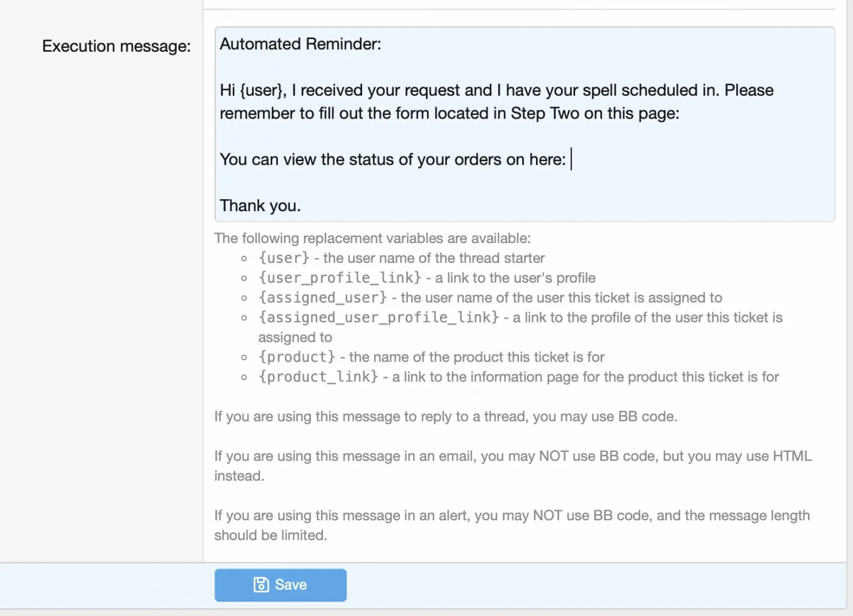Screen dimensions: 853x616
Task: Click the {user_profile_link} variable
Action: [340, 278]
